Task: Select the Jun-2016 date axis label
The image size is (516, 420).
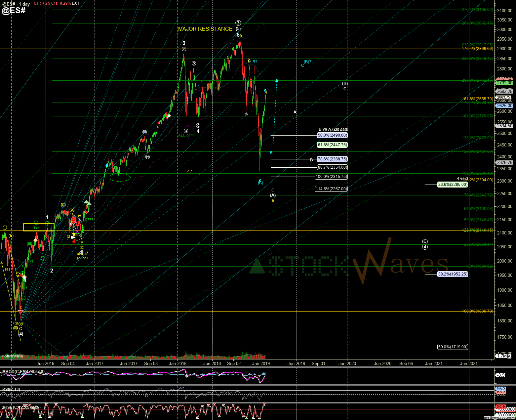Action: click(x=46, y=363)
